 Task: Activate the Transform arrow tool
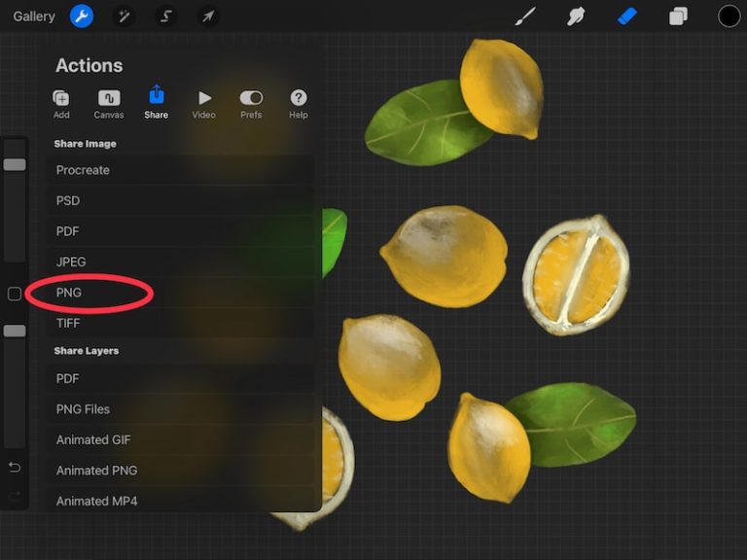coord(208,17)
